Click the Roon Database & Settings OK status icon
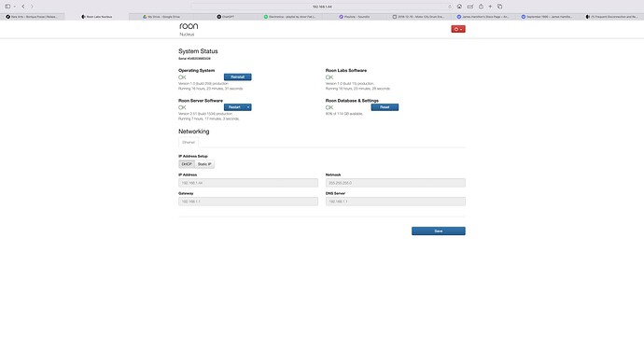 [x=329, y=107]
